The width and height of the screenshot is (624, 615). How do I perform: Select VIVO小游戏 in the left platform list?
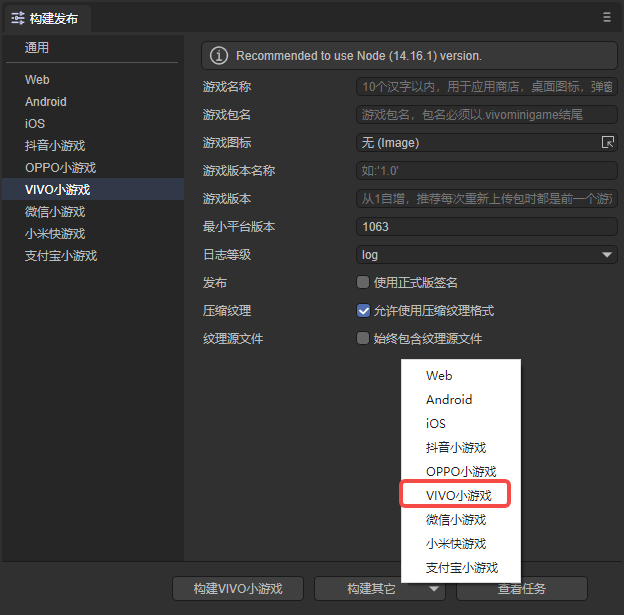[x=93, y=189]
